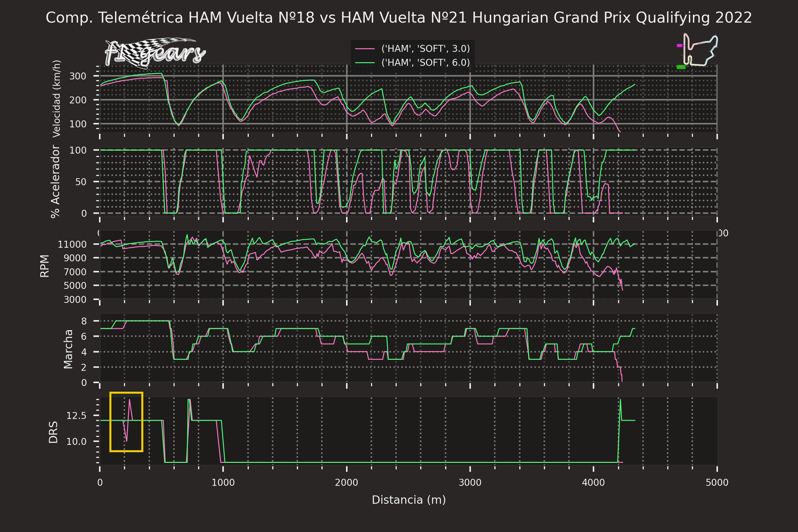Click the green line sample in legend
Image resolution: width=798 pixels, height=532 pixels.
(x=365, y=63)
